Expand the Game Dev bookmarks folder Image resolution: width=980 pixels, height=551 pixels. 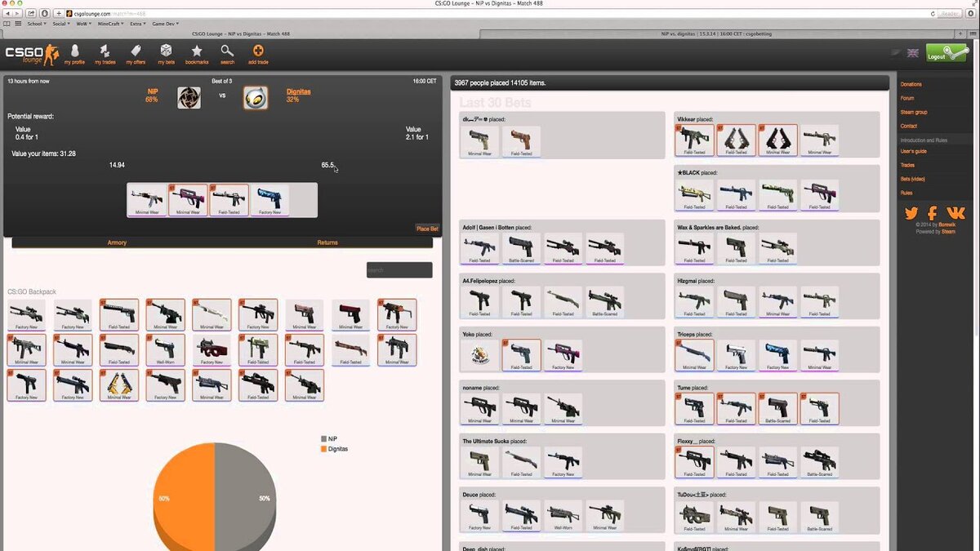click(167, 24)
